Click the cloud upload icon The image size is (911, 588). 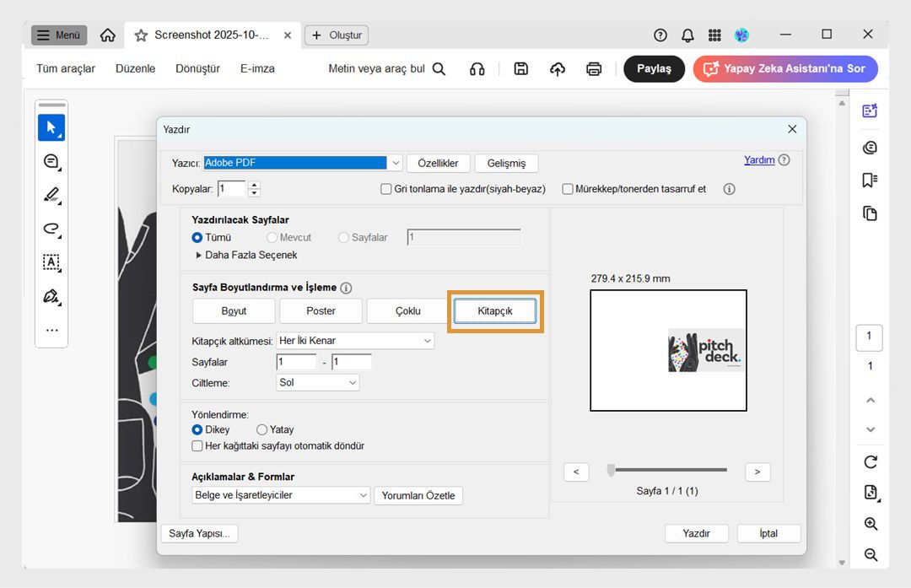point(558,69)
